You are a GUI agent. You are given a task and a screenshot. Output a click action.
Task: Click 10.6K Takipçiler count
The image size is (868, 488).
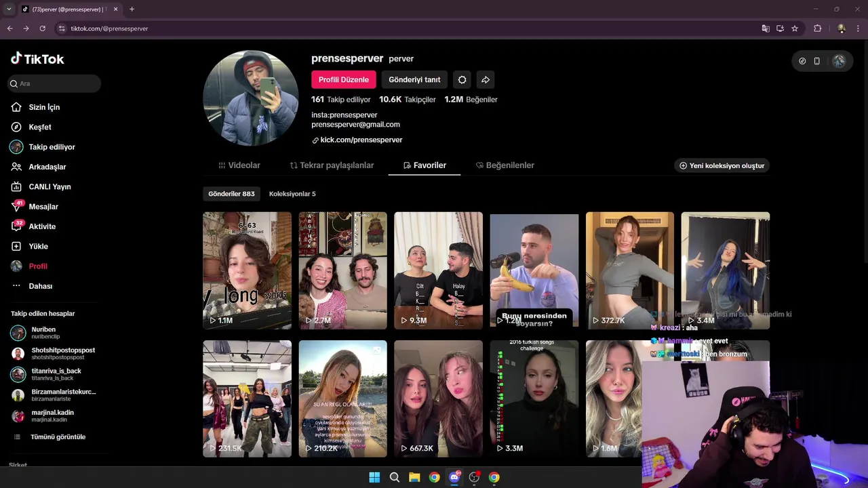point(408,100)
